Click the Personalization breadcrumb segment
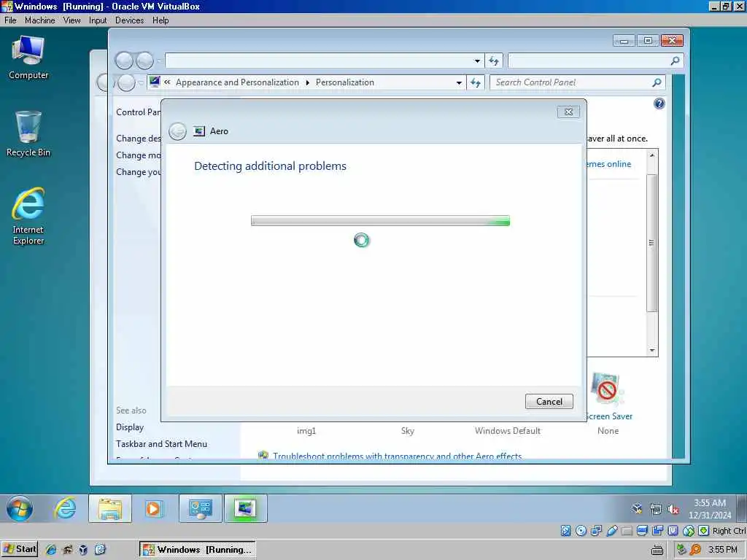 (x=345, y=82)
